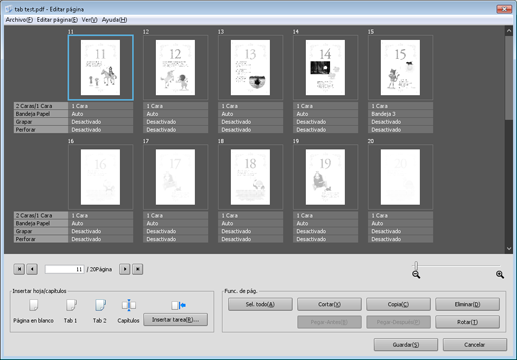Open the Ver menu

pos(89,20)
